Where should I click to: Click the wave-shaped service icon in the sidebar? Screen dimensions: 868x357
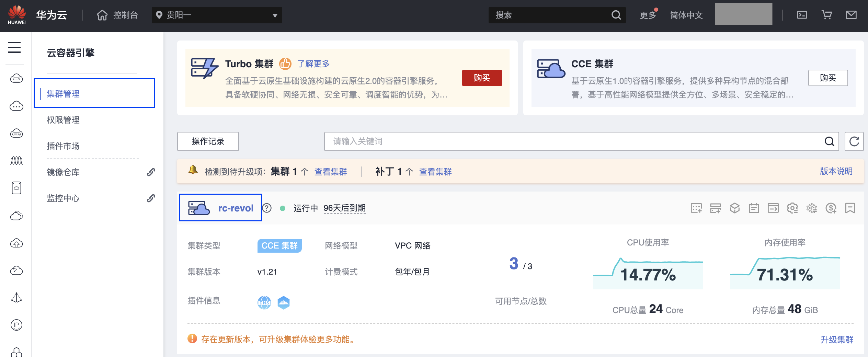pyautogui.click(x=16, y=160)
